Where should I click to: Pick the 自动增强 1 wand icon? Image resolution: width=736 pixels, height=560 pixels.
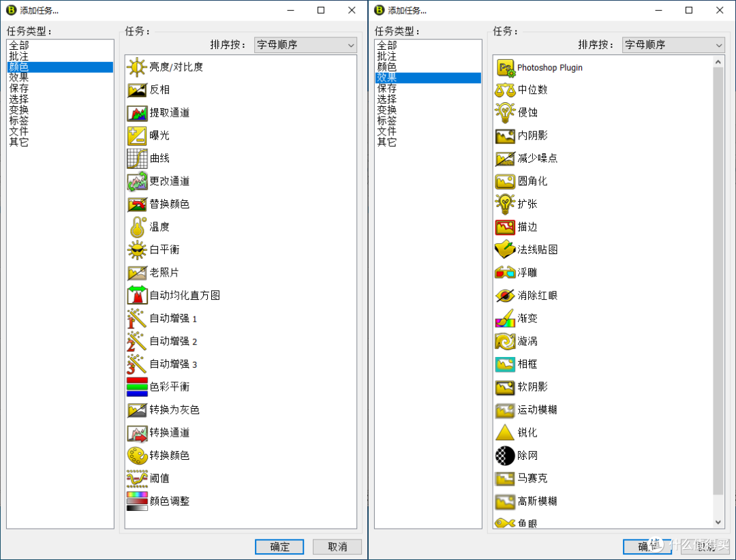136,318
